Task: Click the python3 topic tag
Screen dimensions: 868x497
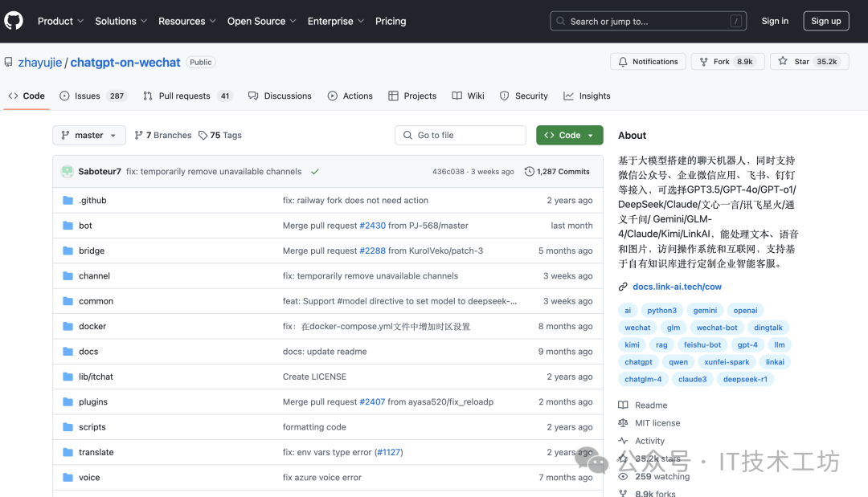Action: [661, 311]
